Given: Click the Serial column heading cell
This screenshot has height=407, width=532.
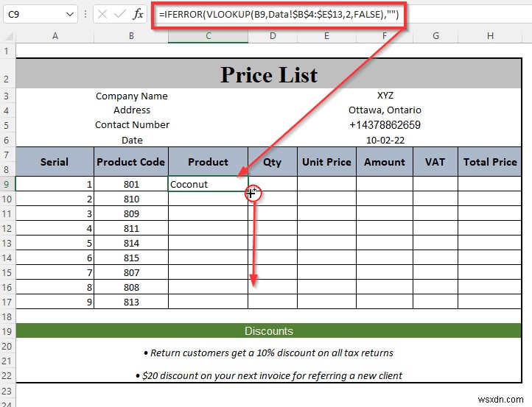Looking at the screenshot, I should (x=55, y=162).
